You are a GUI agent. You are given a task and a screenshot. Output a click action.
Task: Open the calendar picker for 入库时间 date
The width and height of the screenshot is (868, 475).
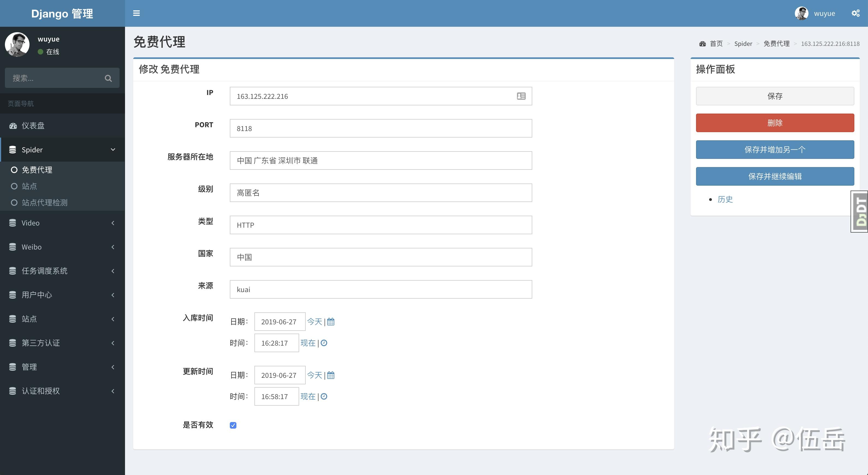[330, 322]
